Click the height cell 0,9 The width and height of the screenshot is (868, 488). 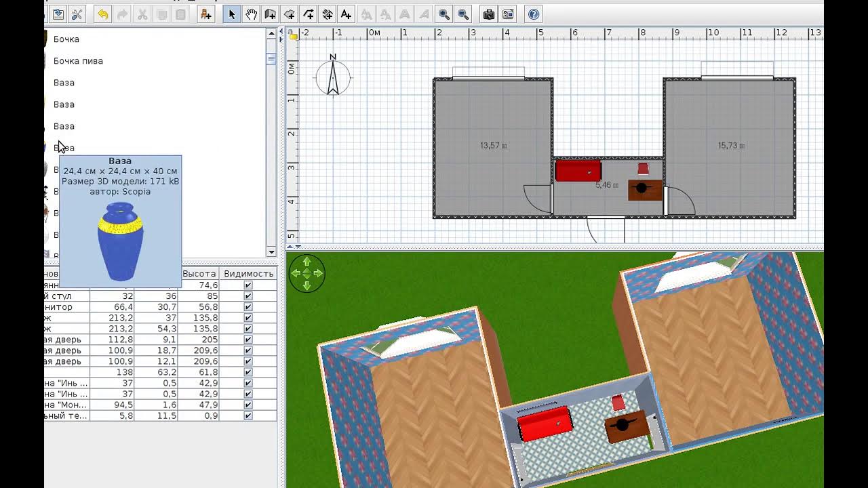(199, 415)
